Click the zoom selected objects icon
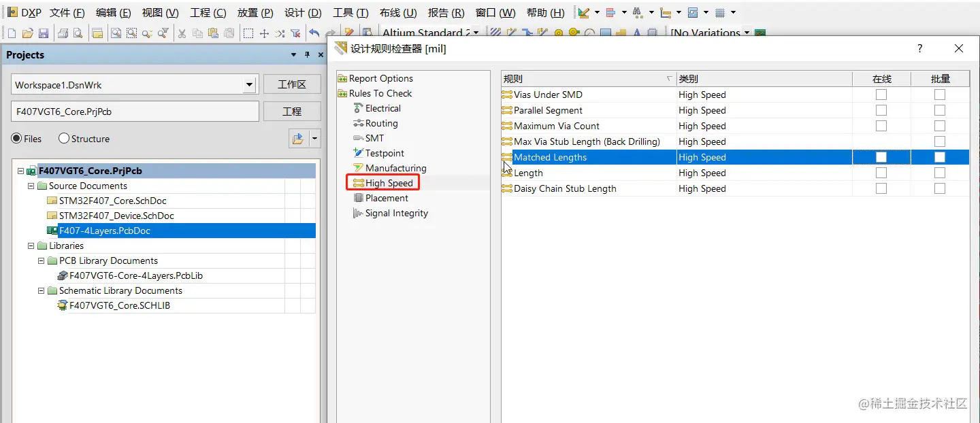980x423 pixels. tap(131, 33)
